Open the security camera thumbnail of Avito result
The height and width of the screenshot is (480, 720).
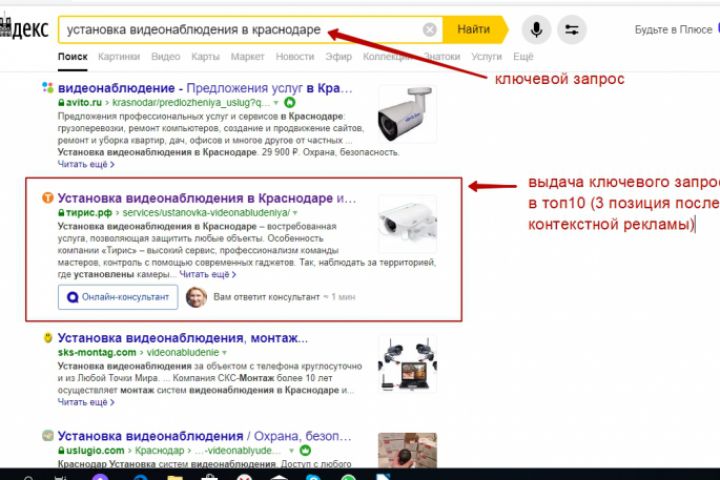(x=407, y=114)
